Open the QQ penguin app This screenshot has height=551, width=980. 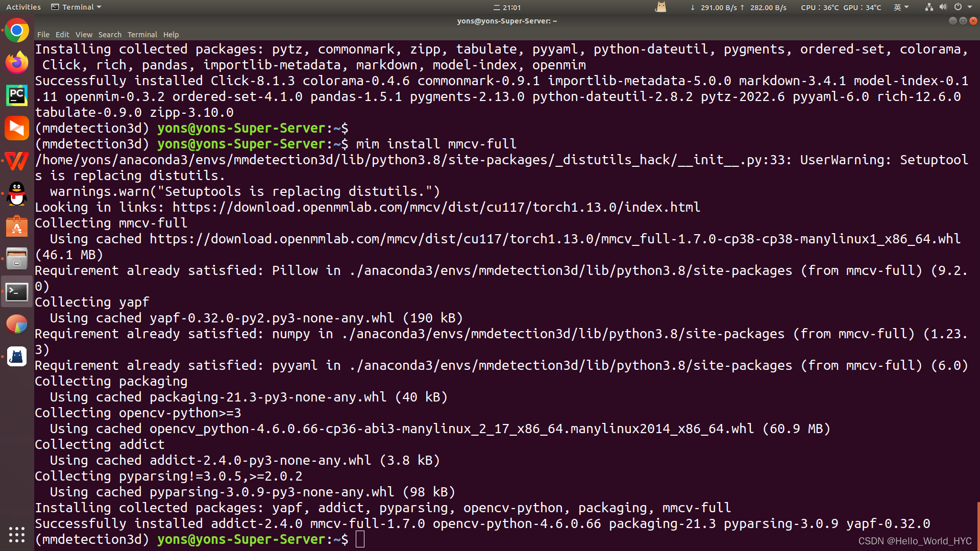[17, 194]
